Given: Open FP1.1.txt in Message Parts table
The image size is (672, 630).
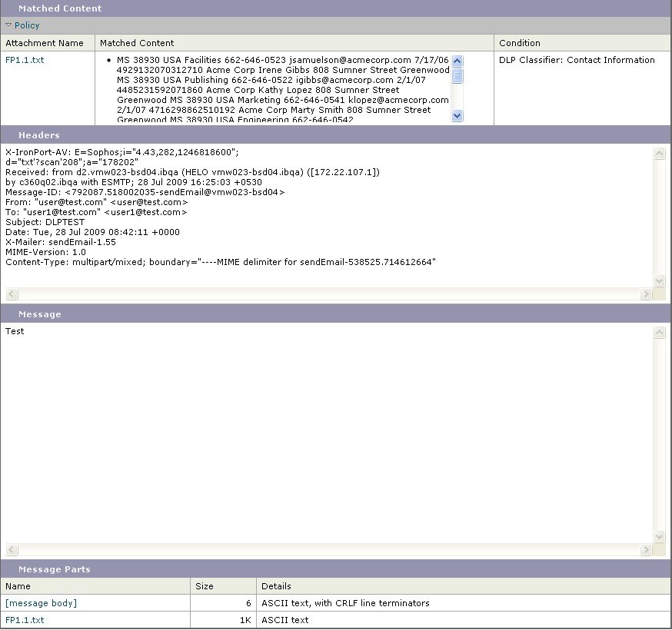Looking at the screenshot, I should 25,620.
